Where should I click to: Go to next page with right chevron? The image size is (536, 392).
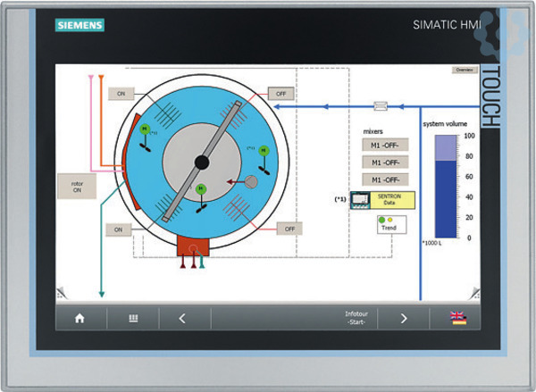coord(404,318)
